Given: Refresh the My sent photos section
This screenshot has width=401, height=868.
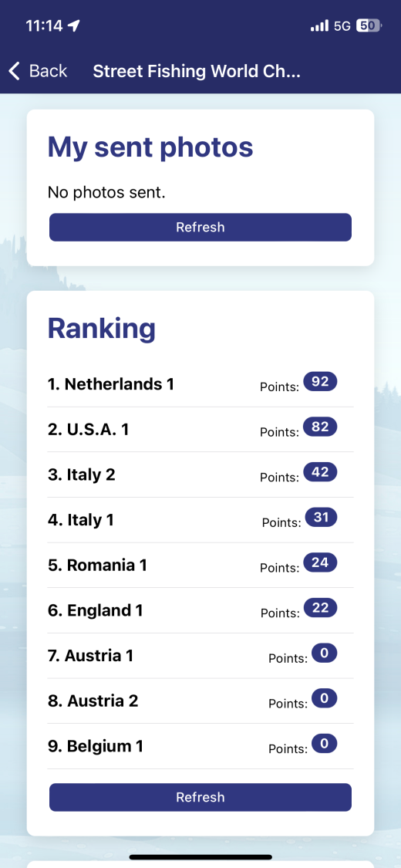Looking at the screenshot, I should point(200,227).
